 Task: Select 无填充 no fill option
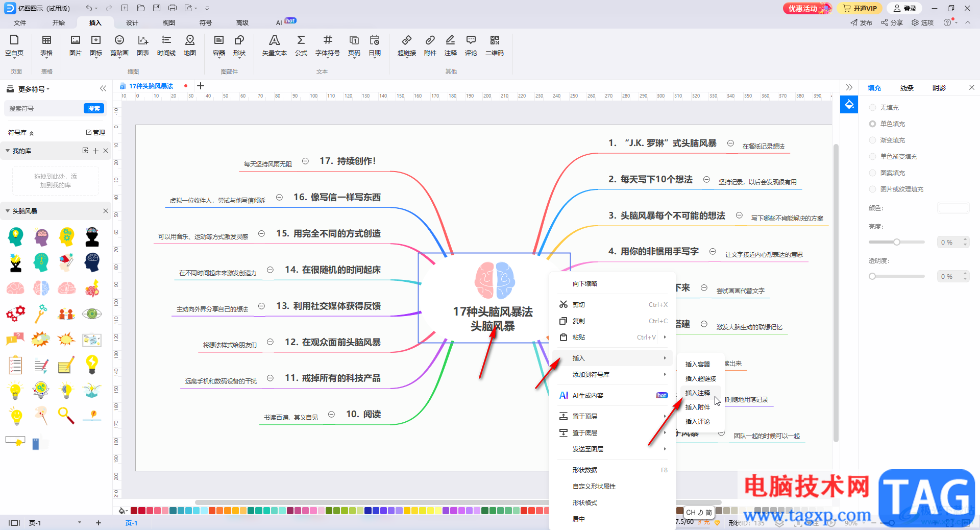(884, 108)
